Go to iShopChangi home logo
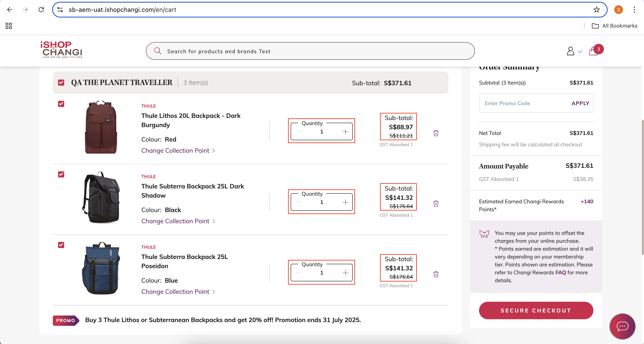The height and width of the screenshot is (344, 644). point(62,50)
